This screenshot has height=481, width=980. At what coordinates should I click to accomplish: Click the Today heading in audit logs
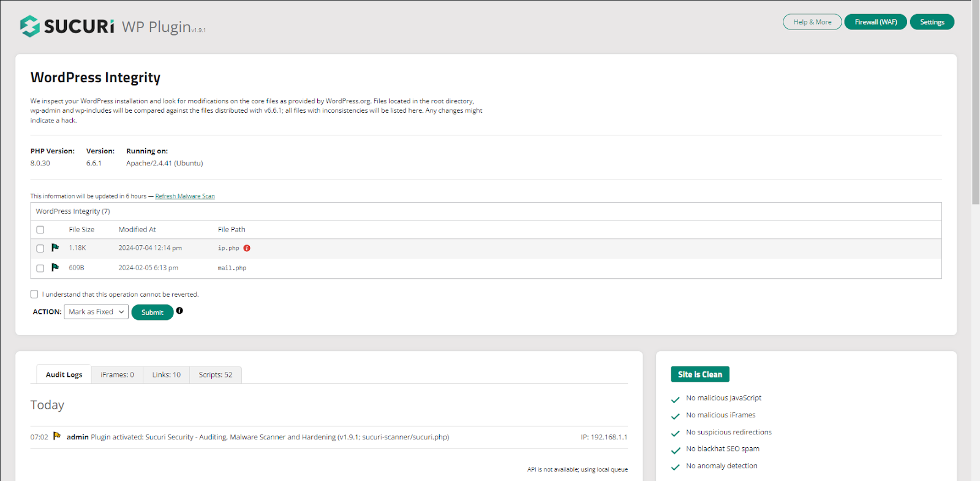pos(47,405)
